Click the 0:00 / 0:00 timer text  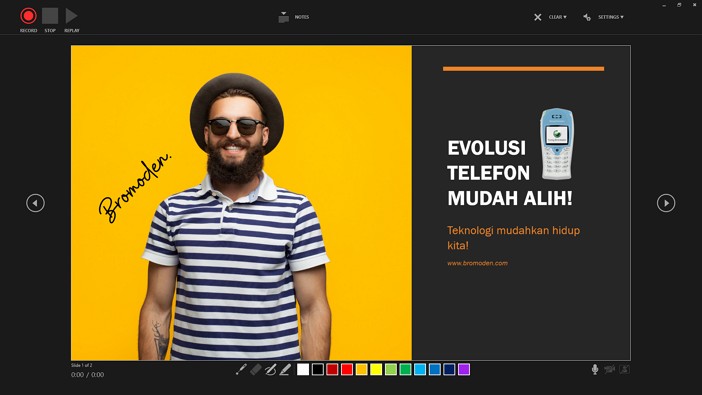(x=87, y=375)
